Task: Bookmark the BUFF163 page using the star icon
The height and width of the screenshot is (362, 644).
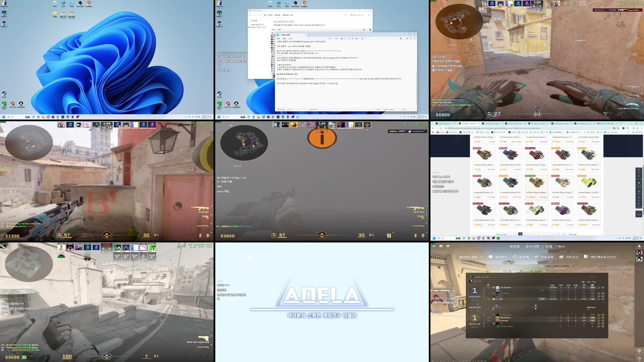Action: coord(618,128)
